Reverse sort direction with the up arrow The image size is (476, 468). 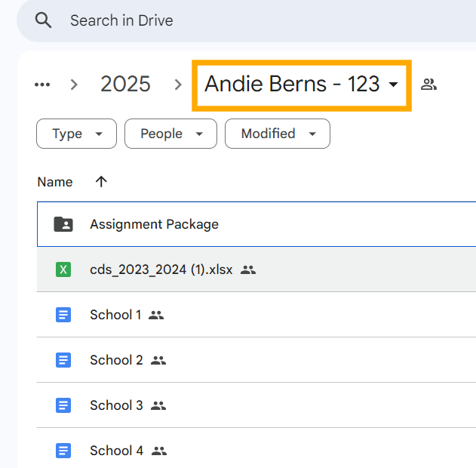pos(101,182)
